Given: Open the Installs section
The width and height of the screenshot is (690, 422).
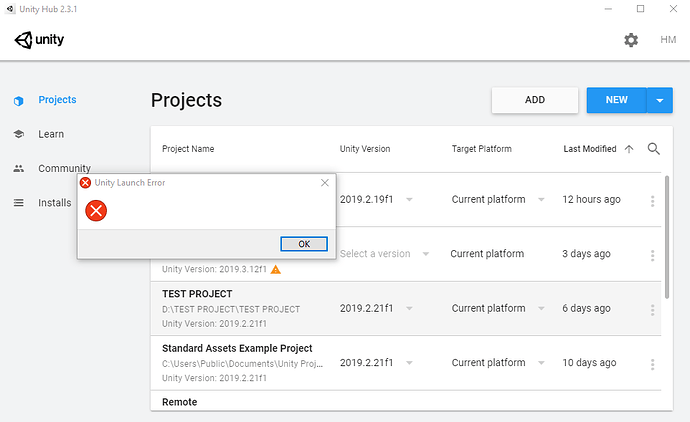Looking at the screenshot, I should click(54, 203).
